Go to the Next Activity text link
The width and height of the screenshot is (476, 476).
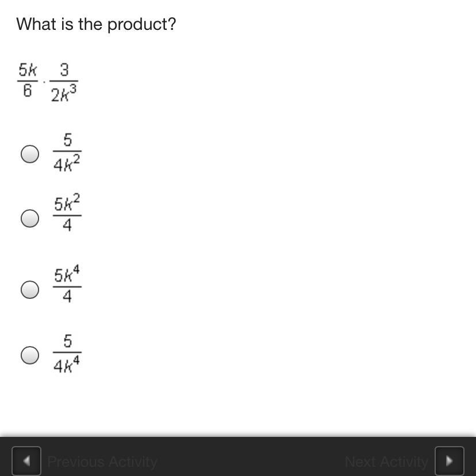386,462
